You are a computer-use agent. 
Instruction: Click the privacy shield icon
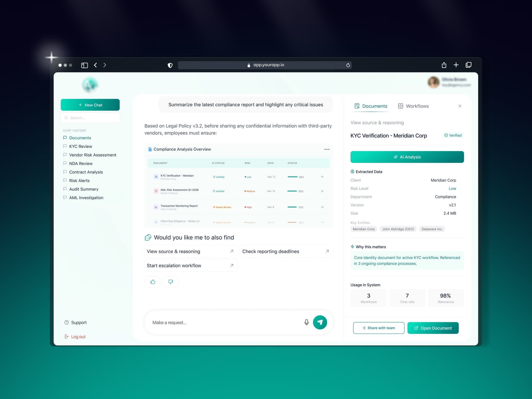click(x=170, y=65)
